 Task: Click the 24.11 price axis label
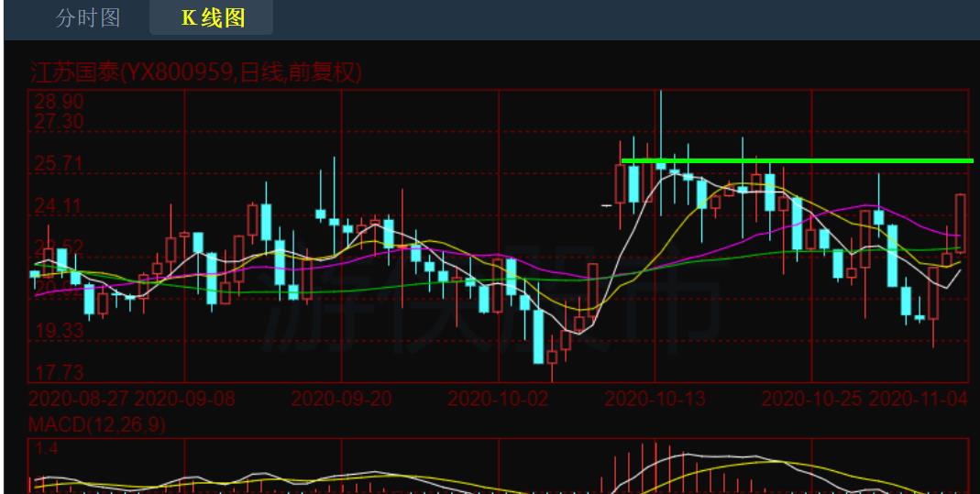59,206
